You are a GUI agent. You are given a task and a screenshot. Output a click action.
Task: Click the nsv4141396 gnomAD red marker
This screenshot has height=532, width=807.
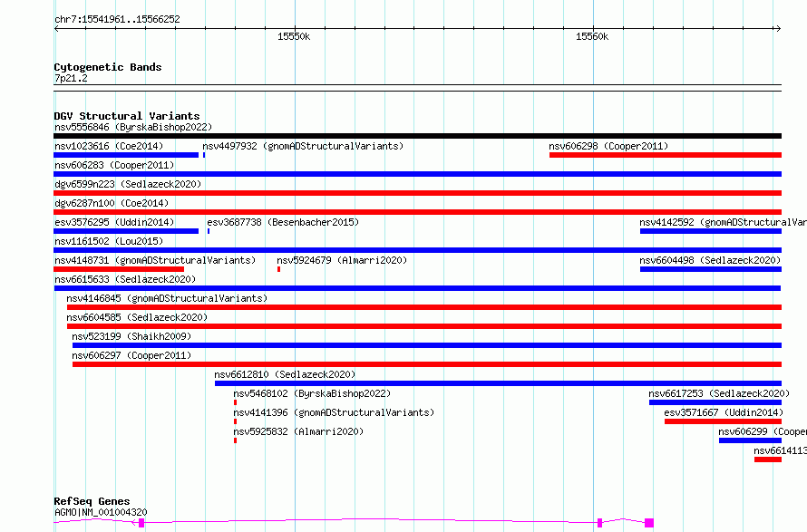pos(235,421)
